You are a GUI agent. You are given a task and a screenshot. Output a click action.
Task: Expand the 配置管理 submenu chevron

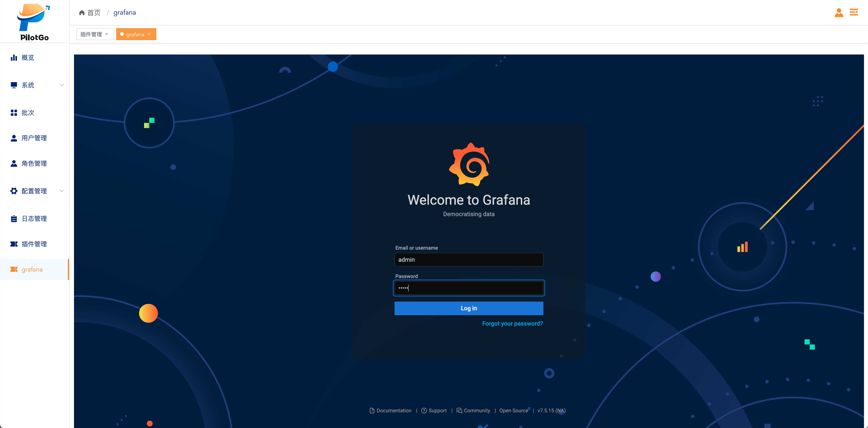tap(62, 191)
